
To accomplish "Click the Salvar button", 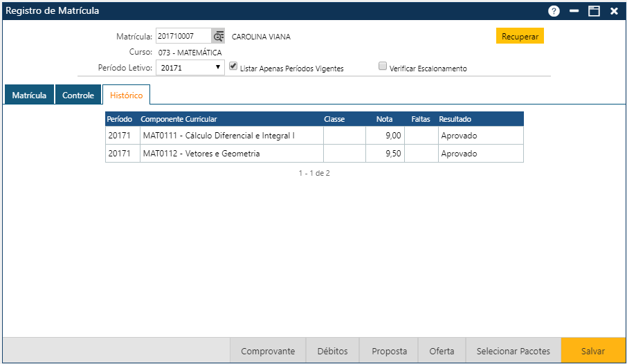I will [x=593, y=351].
